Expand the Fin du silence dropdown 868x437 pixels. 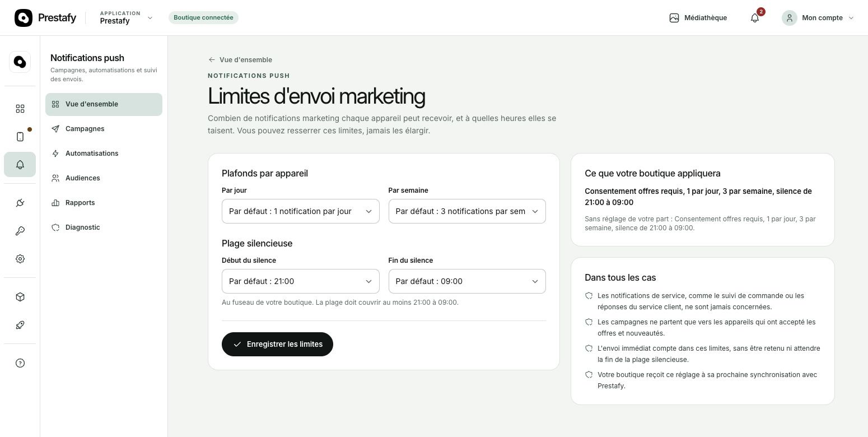[467, 281]
